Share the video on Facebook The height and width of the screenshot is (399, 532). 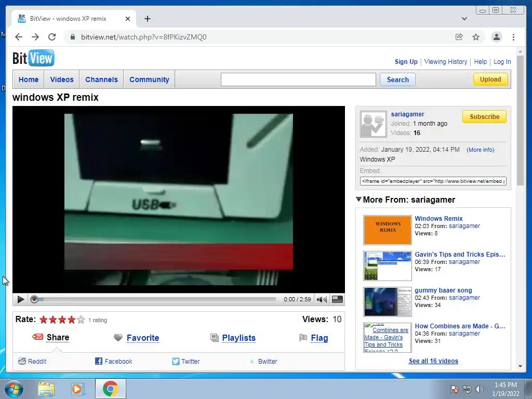(114, 362)
